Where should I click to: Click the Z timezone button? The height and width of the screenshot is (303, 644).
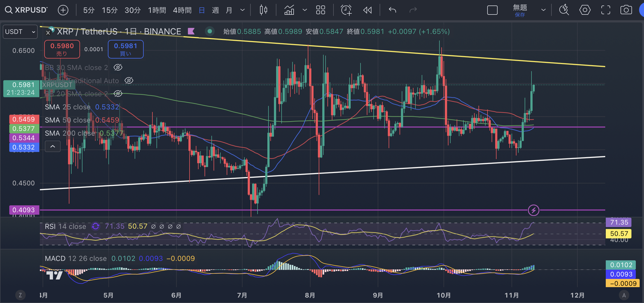tap(20, 295)
